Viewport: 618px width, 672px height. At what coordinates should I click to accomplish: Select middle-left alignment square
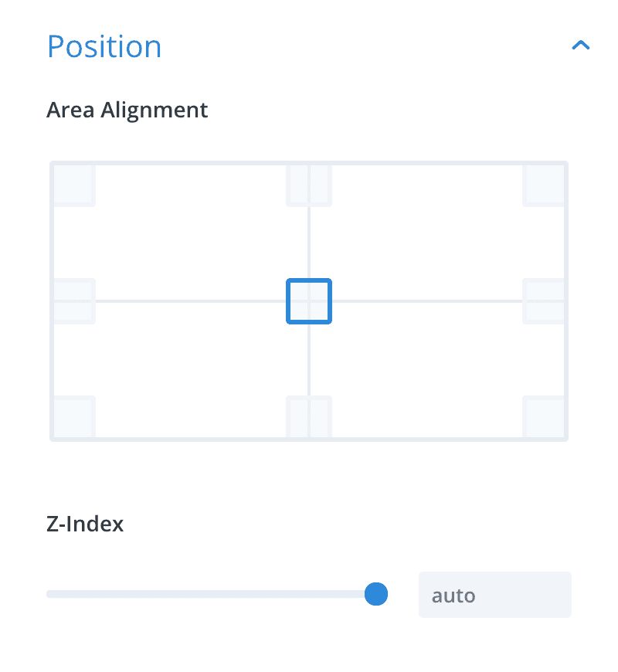coord(73,301)
